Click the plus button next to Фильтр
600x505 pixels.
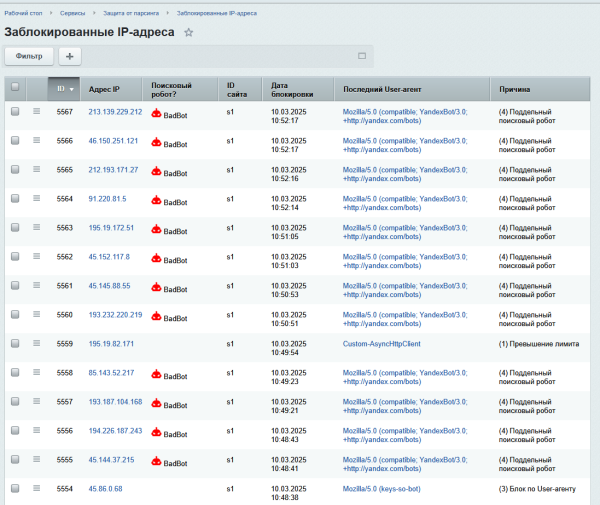click(70, 56)
